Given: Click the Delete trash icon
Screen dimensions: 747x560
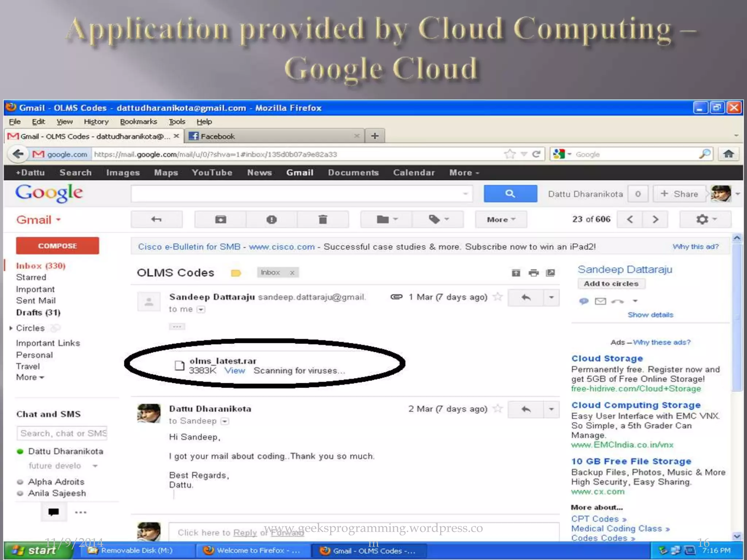Looking at the screenshot, I should pyautogui.click(x=322, y=219).
